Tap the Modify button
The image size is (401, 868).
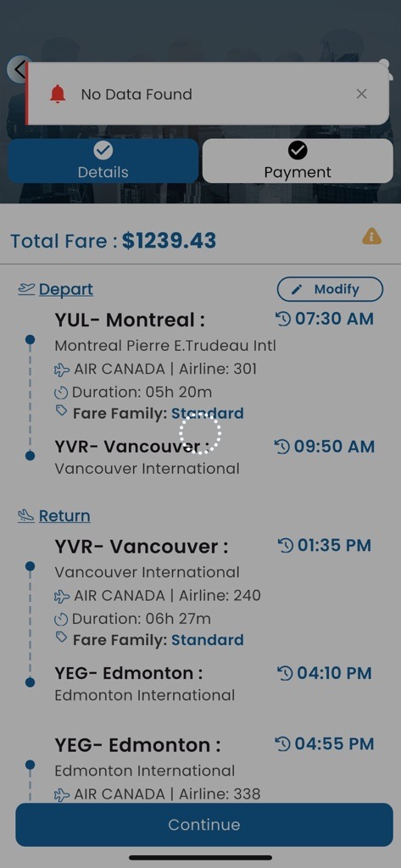coord(330,289)
